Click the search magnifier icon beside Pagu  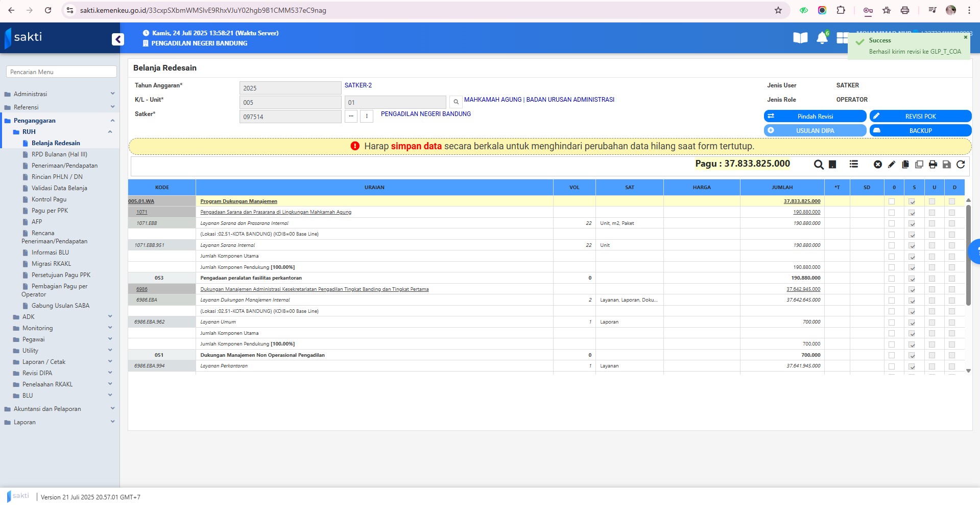[x=818, y=165]
